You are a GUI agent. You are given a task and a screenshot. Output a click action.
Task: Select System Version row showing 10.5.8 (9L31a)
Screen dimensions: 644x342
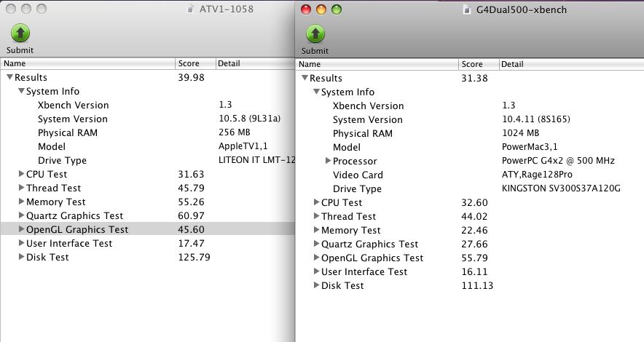147,119
